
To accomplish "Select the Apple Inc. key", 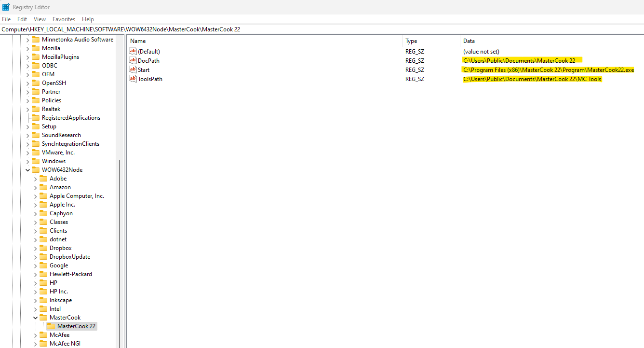I will [x=62, y=205].
